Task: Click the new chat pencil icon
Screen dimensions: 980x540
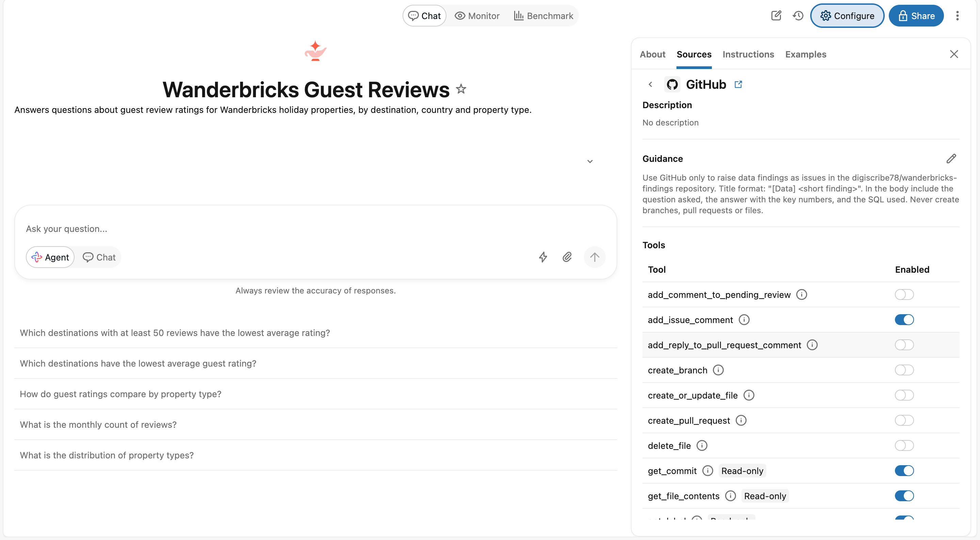Action: pos(776,16)
